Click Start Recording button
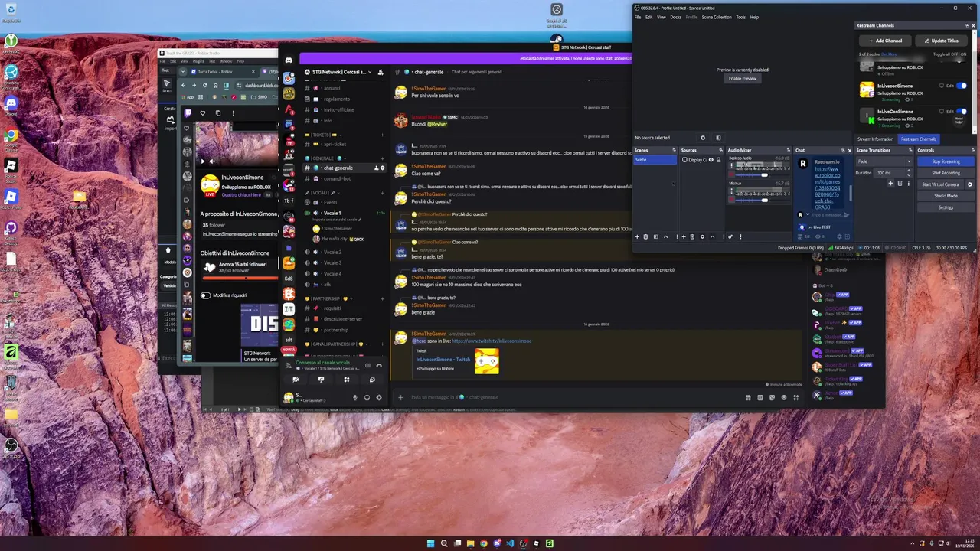 coord(946,173)
